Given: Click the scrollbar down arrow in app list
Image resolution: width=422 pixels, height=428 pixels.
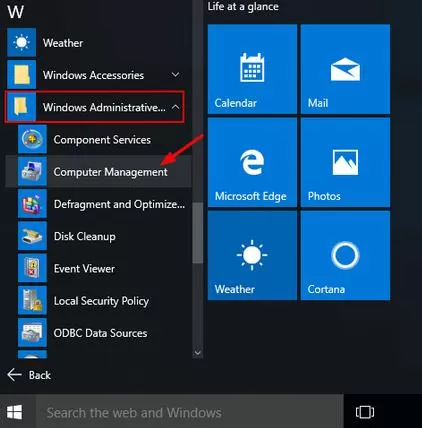Looking at the screenshot, I should tap(197, 352).
